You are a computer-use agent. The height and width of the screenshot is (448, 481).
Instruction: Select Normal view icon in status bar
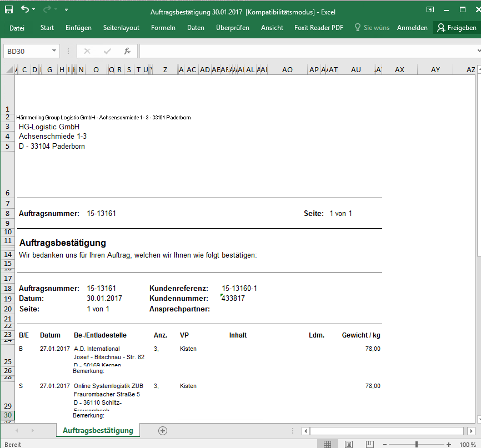tap(328, 444)
